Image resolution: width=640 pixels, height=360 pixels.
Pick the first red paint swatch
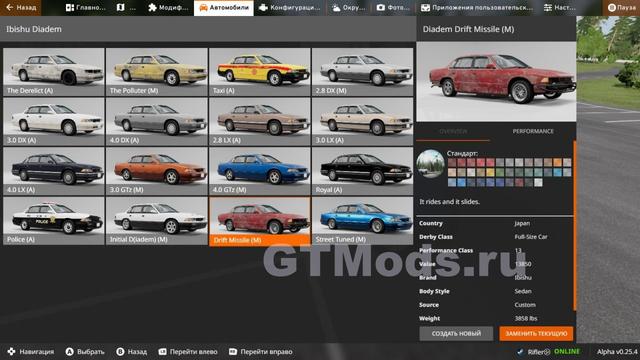click(451, 162)
